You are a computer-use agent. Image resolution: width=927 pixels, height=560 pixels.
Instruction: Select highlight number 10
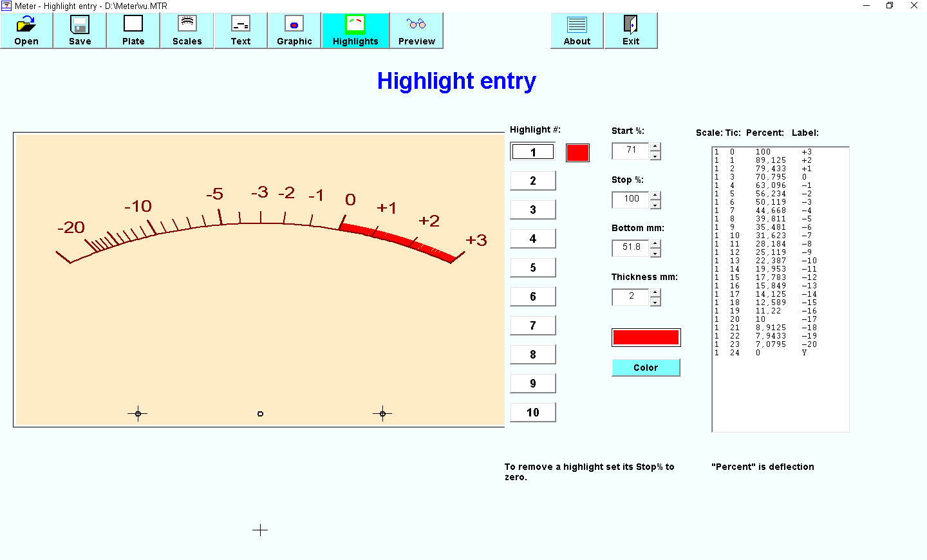(x=532, y=413)
